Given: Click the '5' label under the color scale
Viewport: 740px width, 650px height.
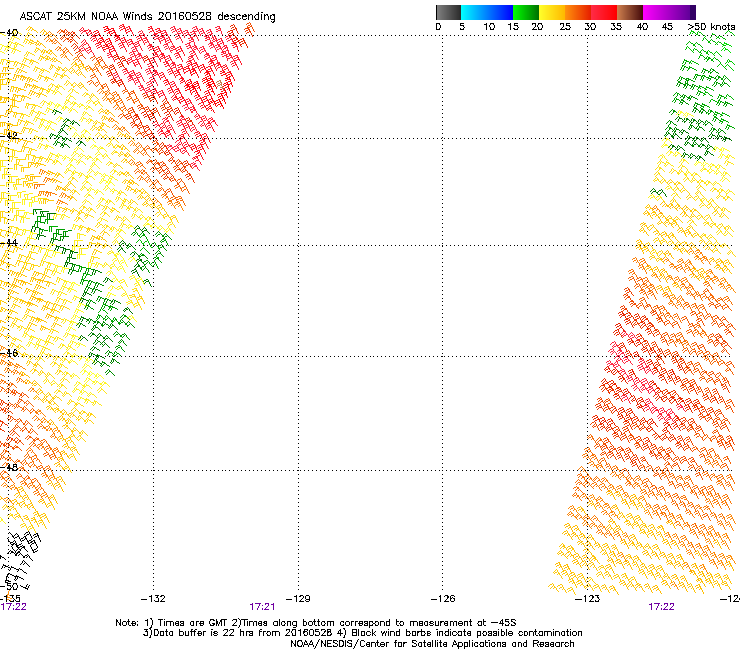Looking at the screenshot, I should click(462, 27).
